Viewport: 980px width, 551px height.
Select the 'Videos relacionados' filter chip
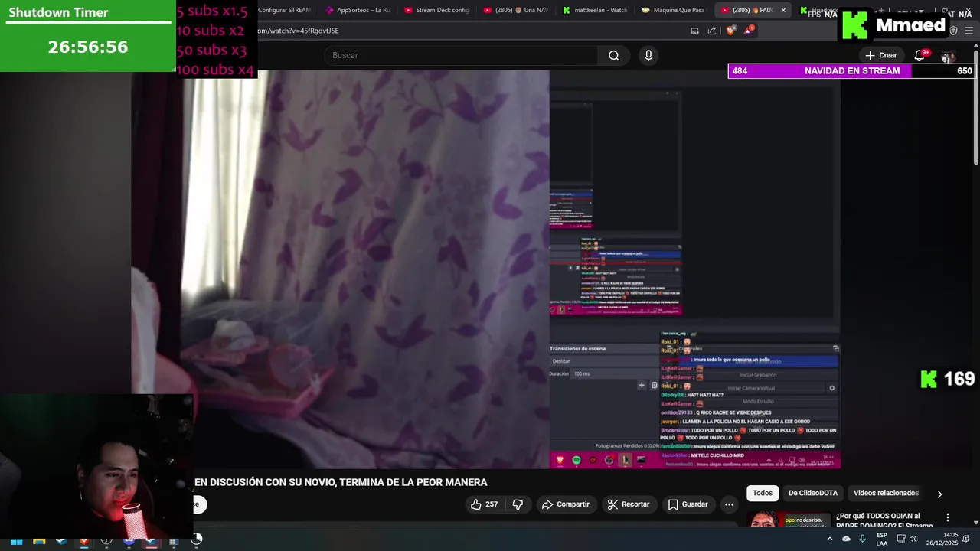coord(886,493)
